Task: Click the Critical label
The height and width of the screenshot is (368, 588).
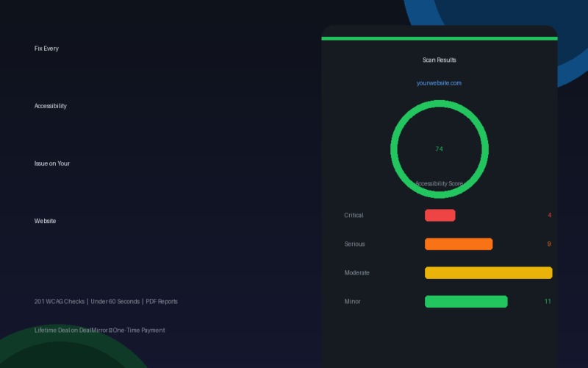Action: [x=354, y=215]
